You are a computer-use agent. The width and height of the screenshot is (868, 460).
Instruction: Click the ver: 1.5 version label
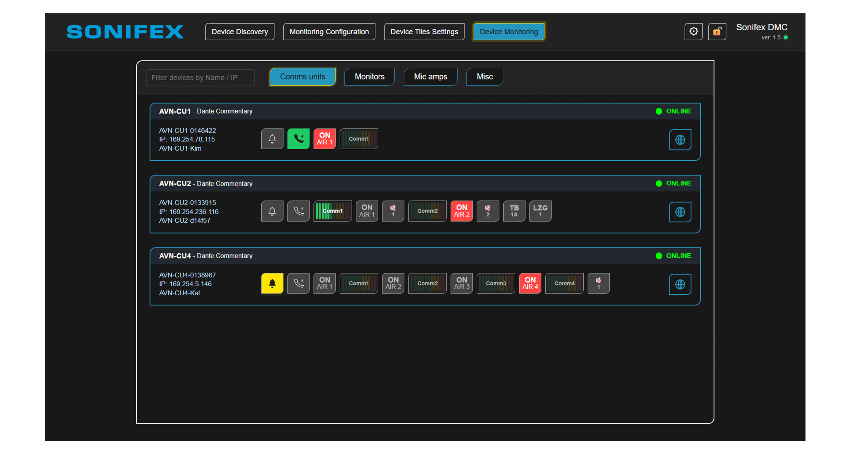tap(771, 37)
